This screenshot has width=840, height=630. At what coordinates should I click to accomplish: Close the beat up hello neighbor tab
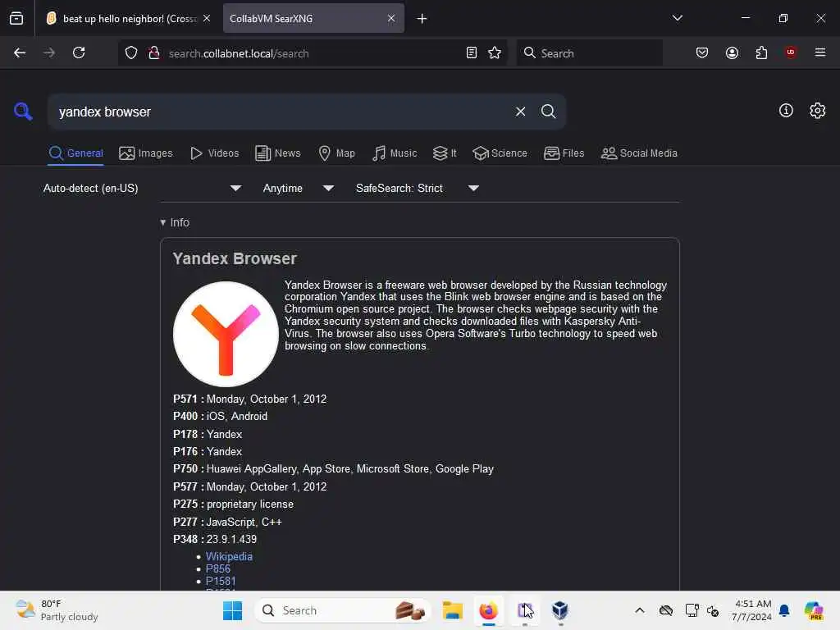[207, 19]
